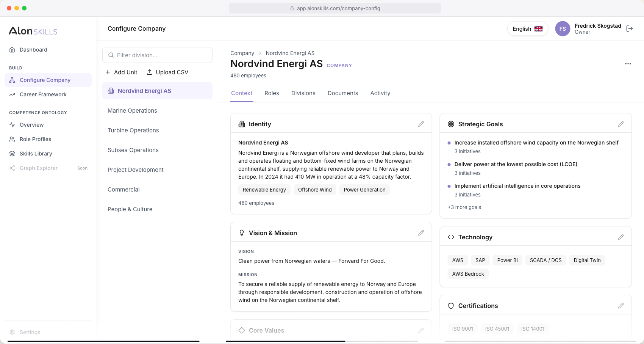Image resolution: width=644 pixels, height=344 pixels.
Task: Click the Configure Company sidebar icon
Action: click(x=12, y=80)
